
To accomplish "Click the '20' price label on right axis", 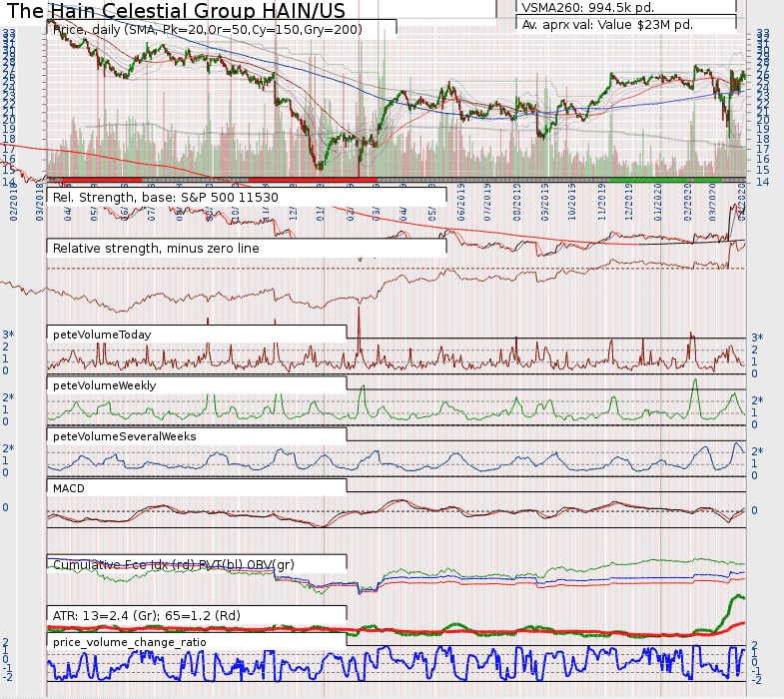I will [x=762, y=119].
